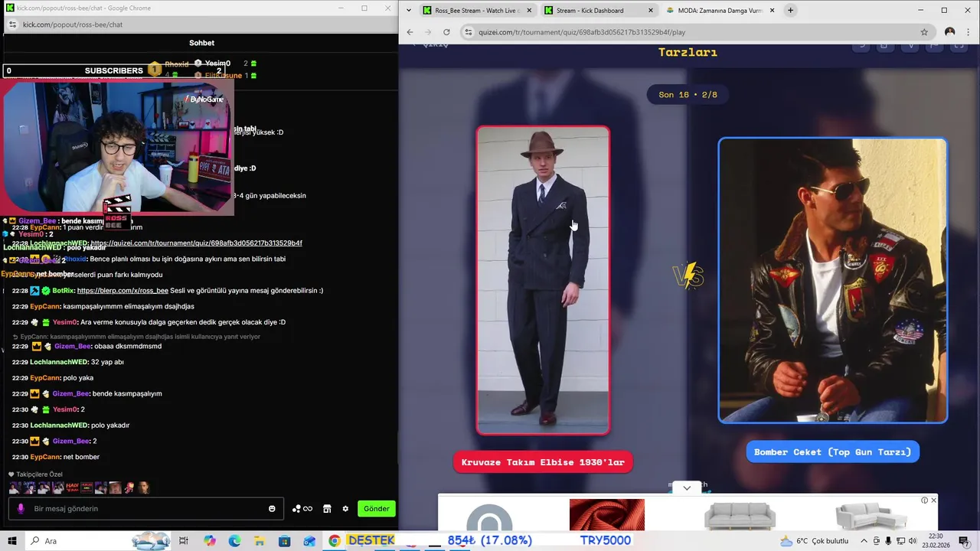Open a new browser tab
Screen dimensions: 980x551
click(x=790, y=11)
